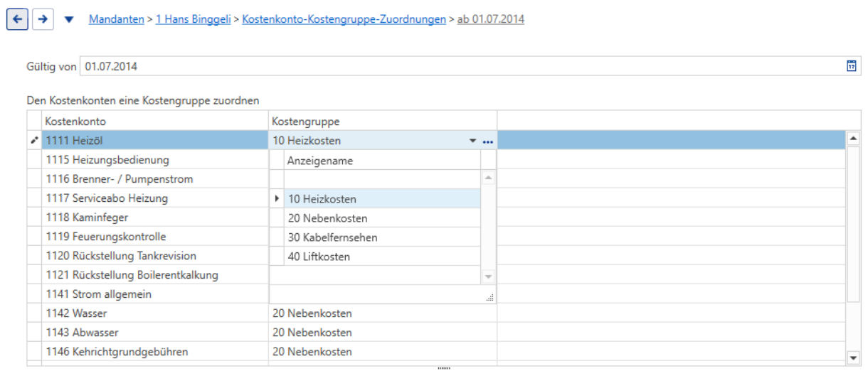
Task: Click the 20 Nebenkosten cell for 1142 Wasser
Action: pyautogui.click(x=383, y=313)
